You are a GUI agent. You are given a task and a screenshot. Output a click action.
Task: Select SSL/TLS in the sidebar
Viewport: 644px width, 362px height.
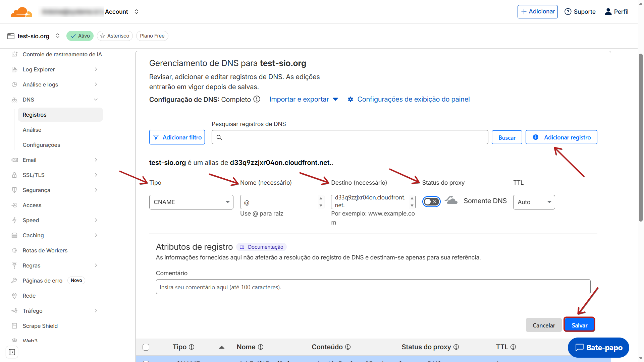pyautogui.click(x=34, y=175)
